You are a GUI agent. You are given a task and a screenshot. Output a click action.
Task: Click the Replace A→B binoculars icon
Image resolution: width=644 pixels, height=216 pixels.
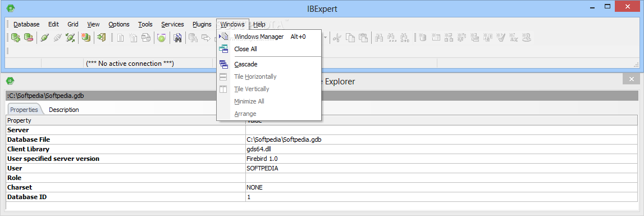tap(405, 38)
